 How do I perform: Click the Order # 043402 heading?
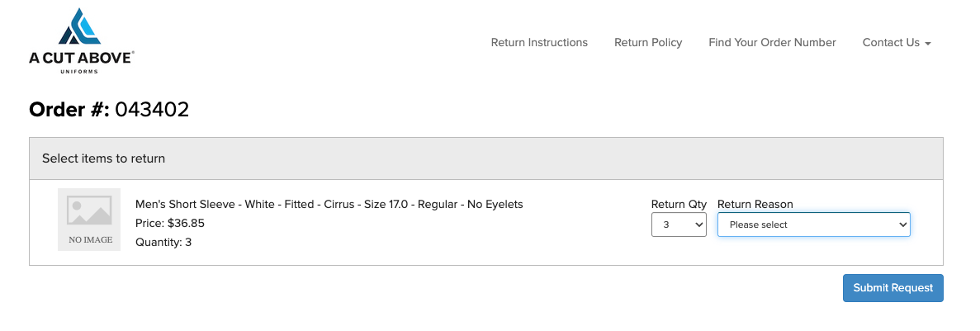pyautogui.click(x=109, y=110)
